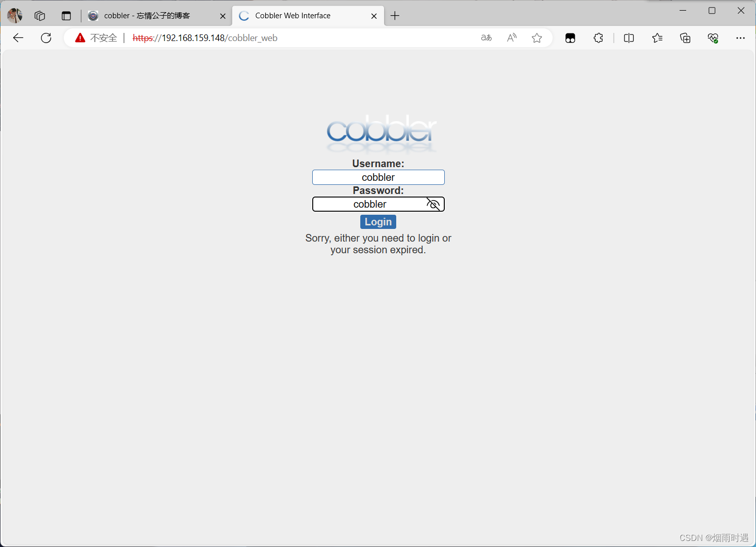Toggle split screen view
The height and width of the screenshot is (547, 756).
coord(629,38)
